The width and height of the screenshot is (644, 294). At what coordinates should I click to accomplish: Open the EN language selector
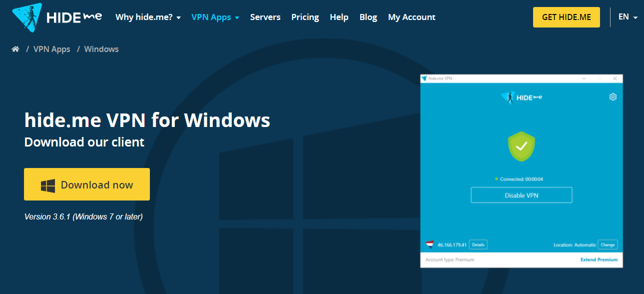(628, 17)
